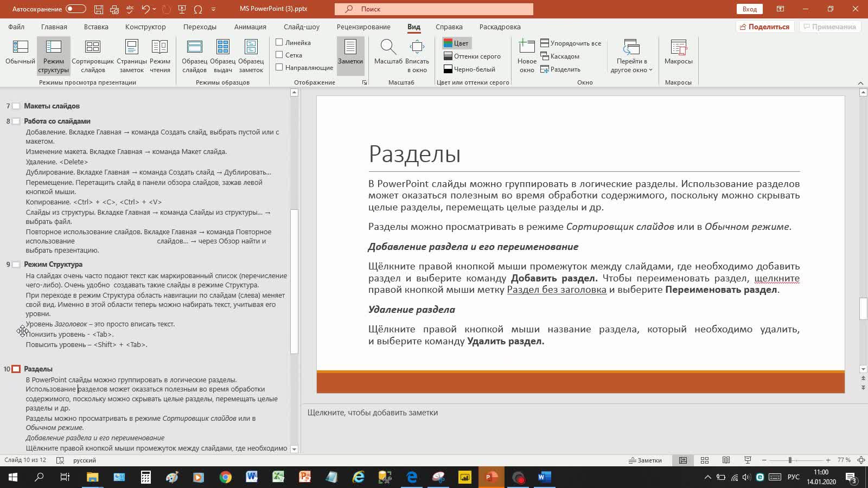Select Outline view (Режим структуры)

point(53,55)
